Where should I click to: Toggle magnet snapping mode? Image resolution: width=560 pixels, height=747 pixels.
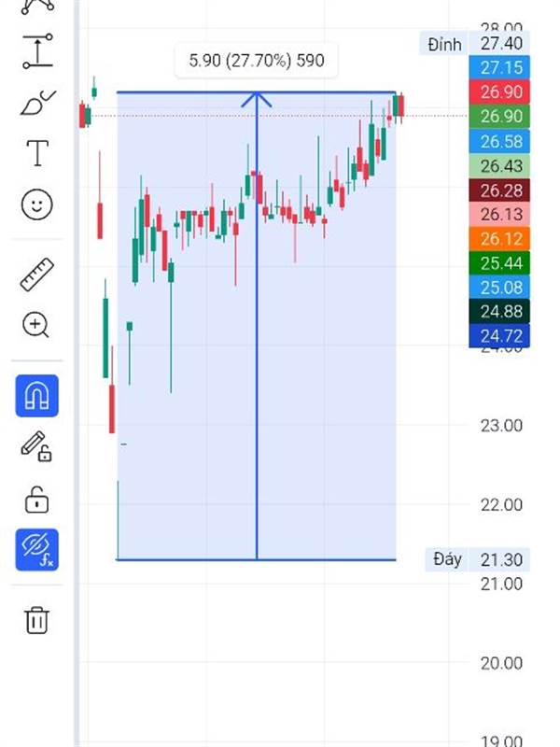[37, 396]
